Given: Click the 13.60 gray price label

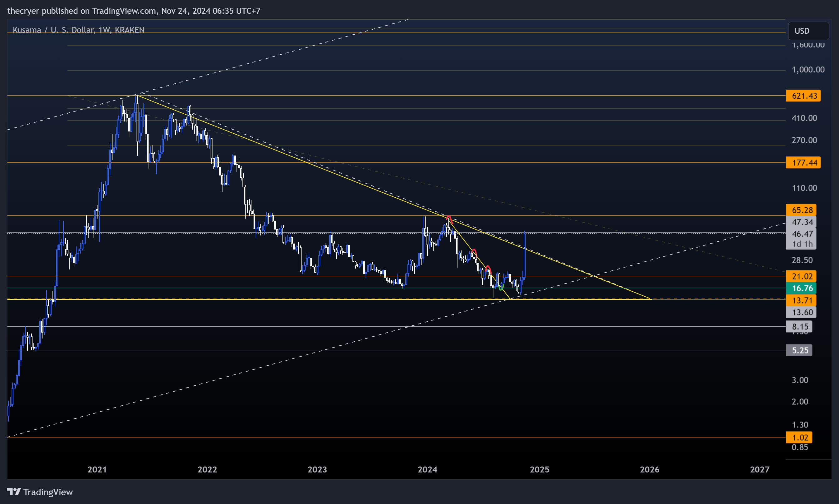Looking at the screenshot, I should coord(801,313).
